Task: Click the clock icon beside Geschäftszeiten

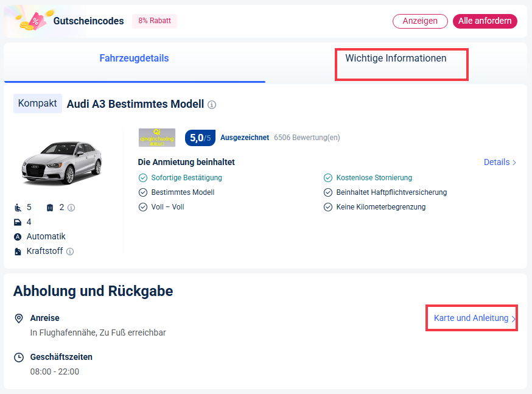Action: click(x=19, y=357)
